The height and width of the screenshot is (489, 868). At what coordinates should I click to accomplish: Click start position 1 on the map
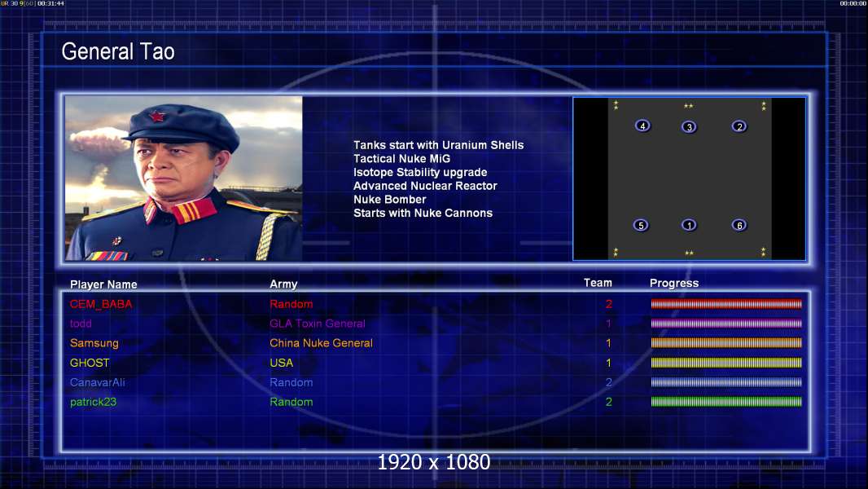click(689, 225)
